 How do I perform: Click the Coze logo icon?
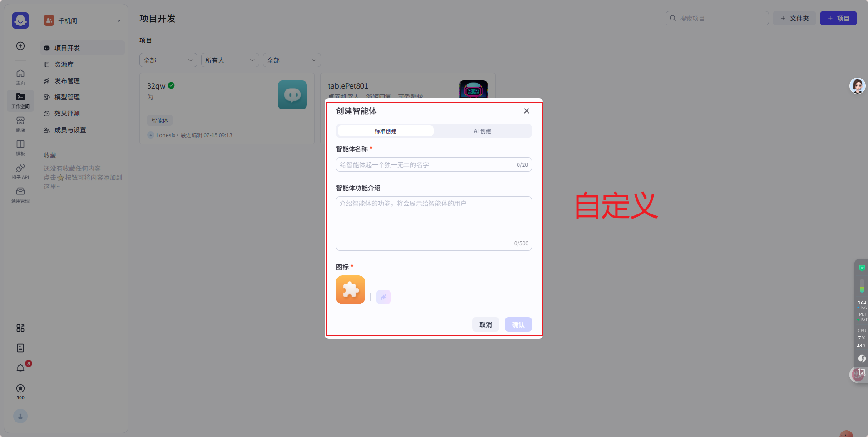click(20, 20)
